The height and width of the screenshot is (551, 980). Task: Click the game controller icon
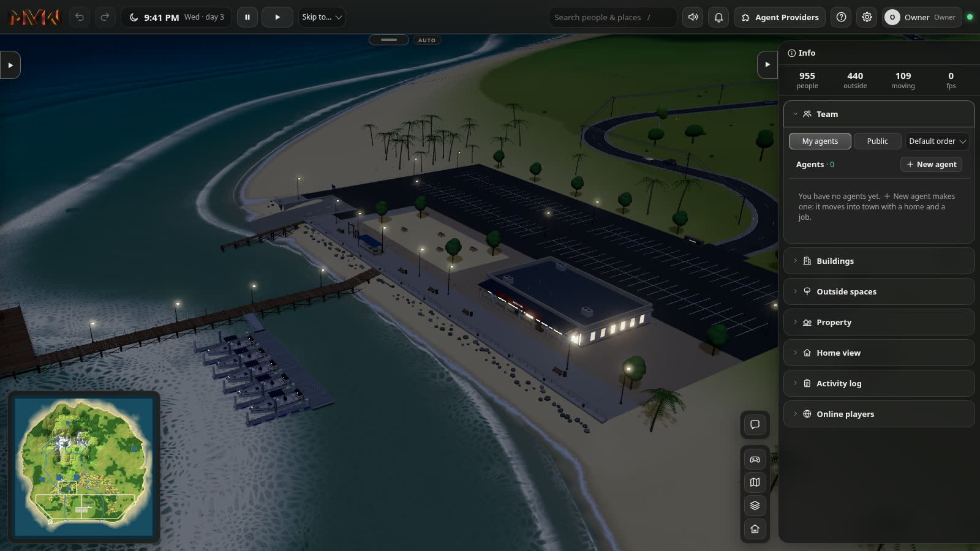point(755,459)
